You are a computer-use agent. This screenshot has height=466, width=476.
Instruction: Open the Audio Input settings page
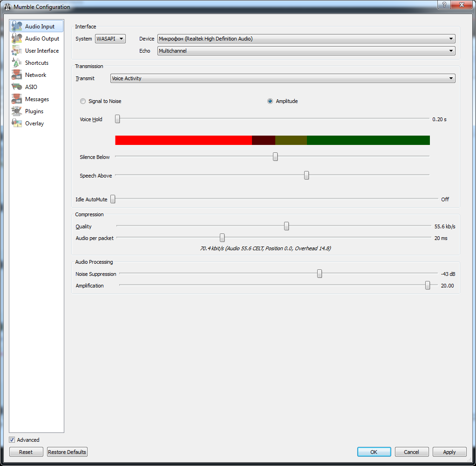point(36,26)
